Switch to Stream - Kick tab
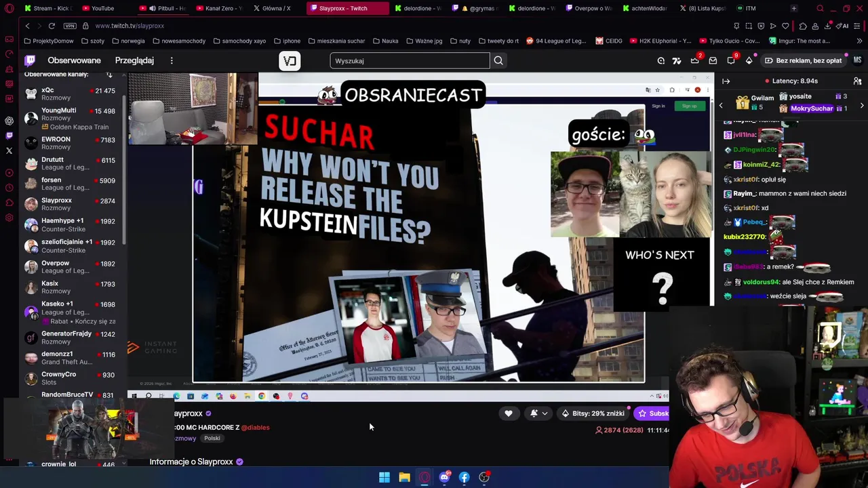 point(47,8)
